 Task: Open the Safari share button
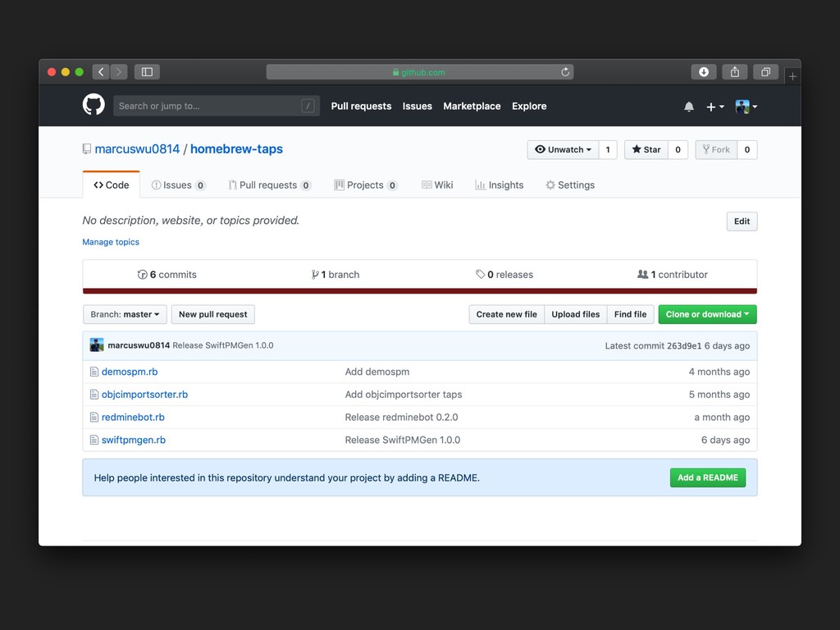735,72
